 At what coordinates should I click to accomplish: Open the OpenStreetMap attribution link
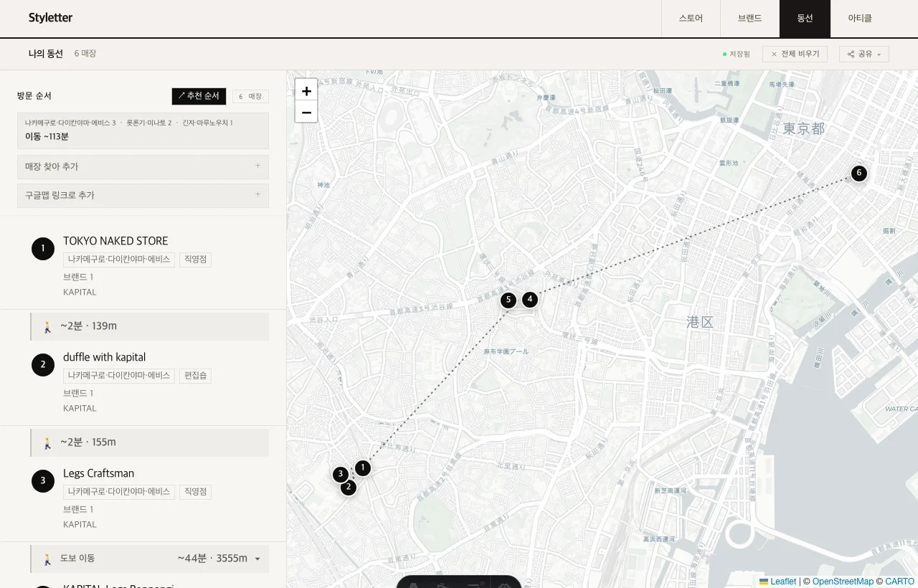[843, 582]
